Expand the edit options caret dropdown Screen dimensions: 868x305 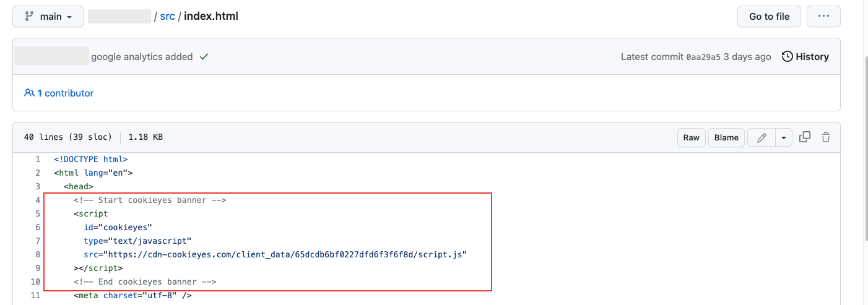click(784, 137)
